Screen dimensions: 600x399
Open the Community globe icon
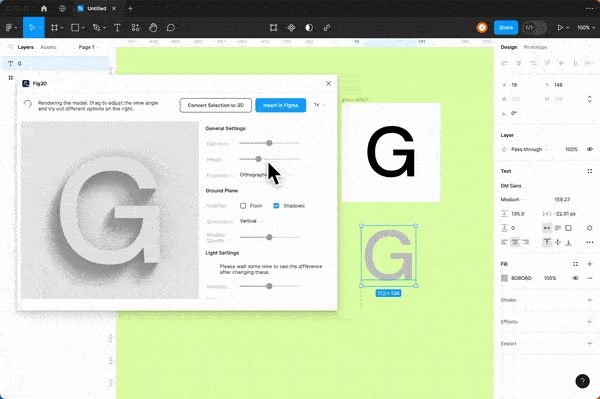point(62,8)
